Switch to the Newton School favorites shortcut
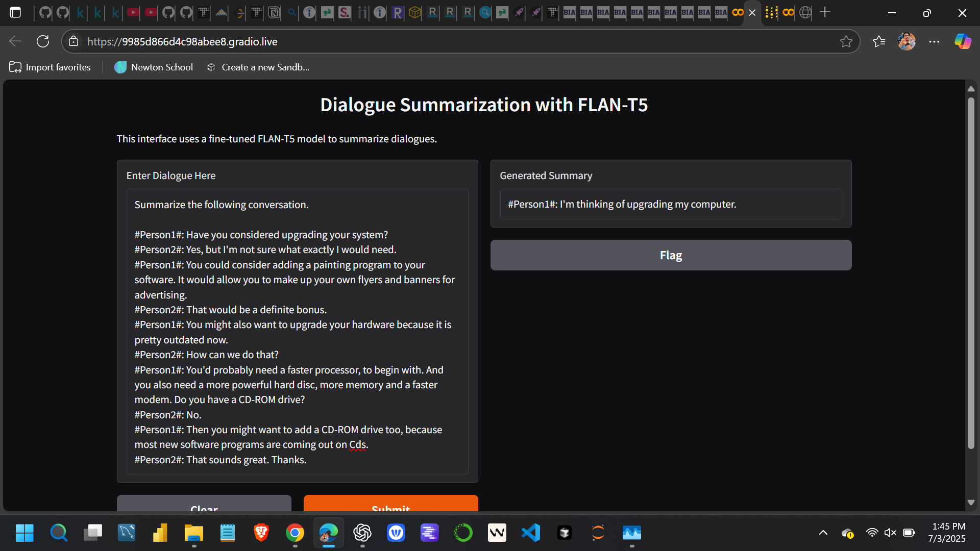Viewport: 980px width, 551px height. (x=154, y=67)
